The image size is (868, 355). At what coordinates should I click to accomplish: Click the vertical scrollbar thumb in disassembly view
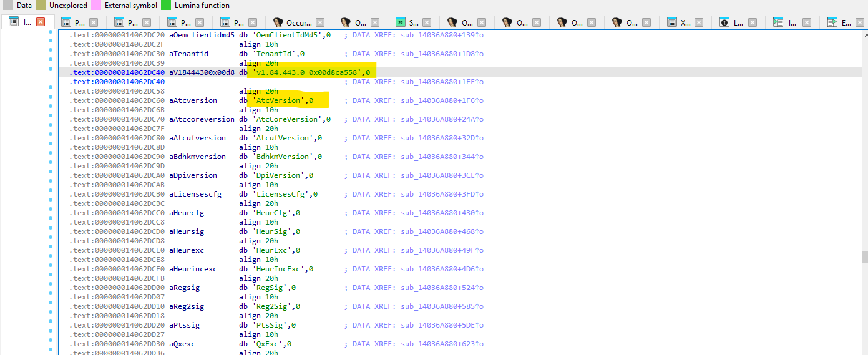(865, 257)
